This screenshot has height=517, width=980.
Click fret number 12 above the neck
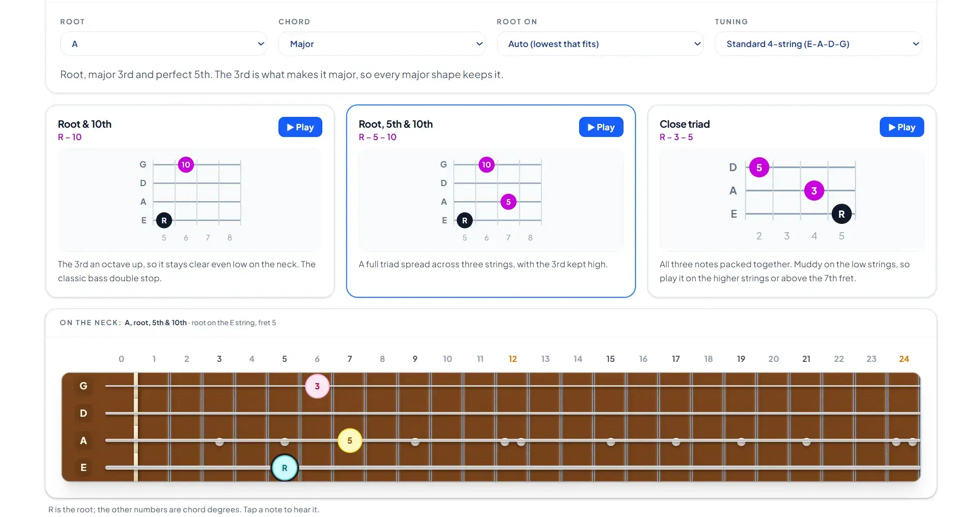pos(512,359)
